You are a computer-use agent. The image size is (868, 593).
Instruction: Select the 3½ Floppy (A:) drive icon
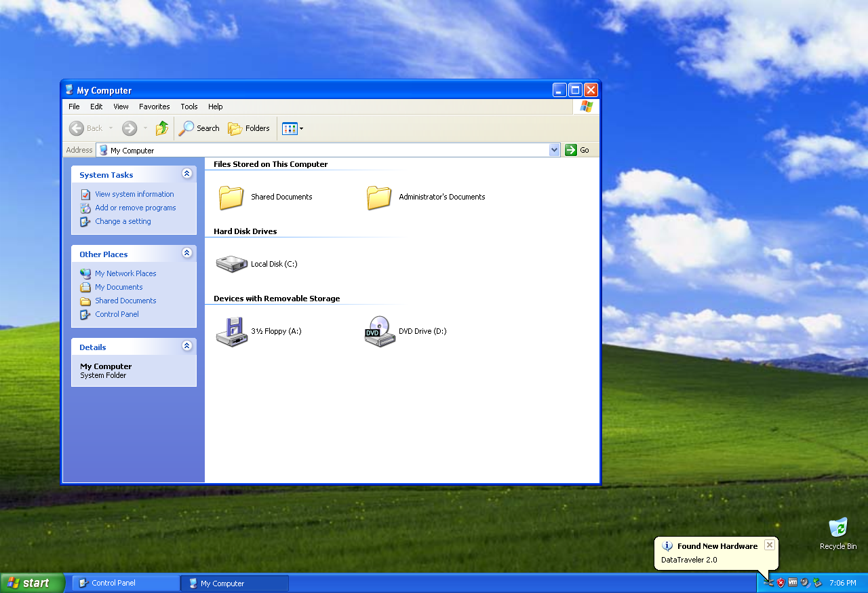[232, 331]
